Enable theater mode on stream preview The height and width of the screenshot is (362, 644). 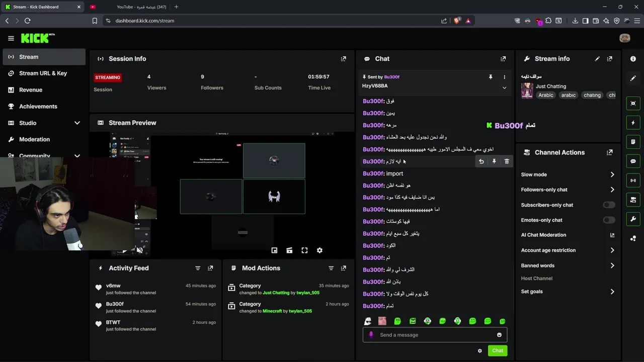289,250
